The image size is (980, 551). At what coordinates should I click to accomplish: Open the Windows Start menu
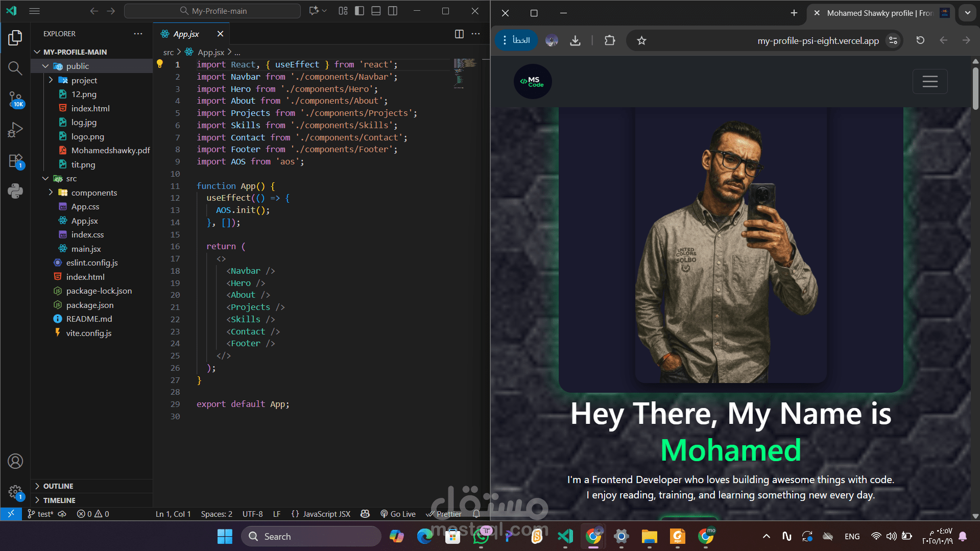[x=225, y=536]
